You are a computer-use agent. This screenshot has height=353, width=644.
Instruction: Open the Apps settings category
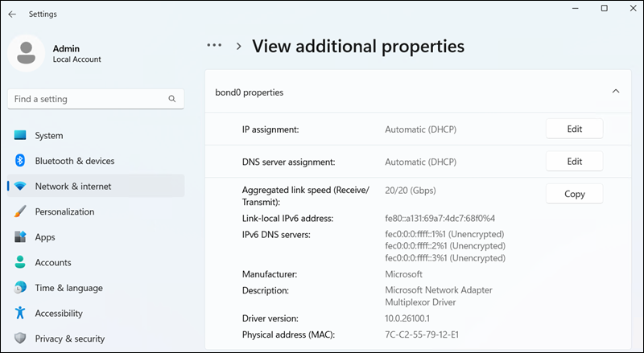coord(96,237)
